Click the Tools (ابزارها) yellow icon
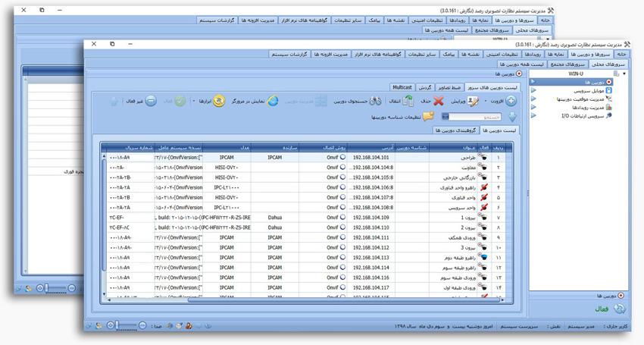 [219, 101]
